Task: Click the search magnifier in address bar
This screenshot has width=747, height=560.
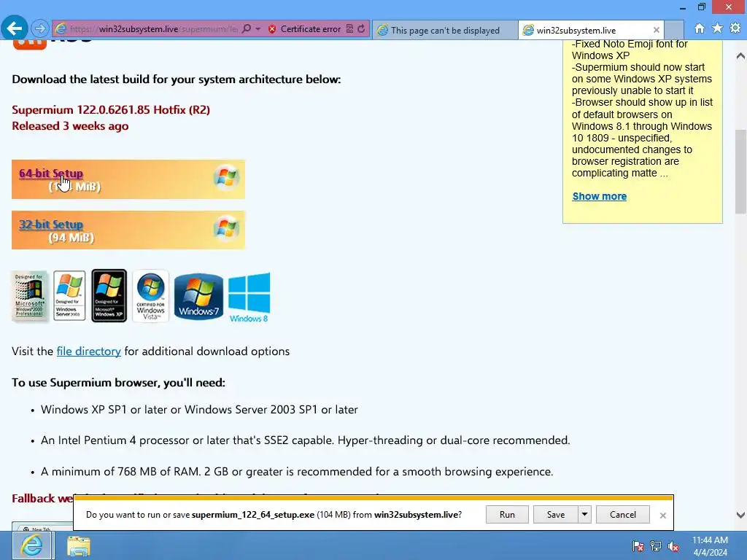Action: click(x=247, y=28)
